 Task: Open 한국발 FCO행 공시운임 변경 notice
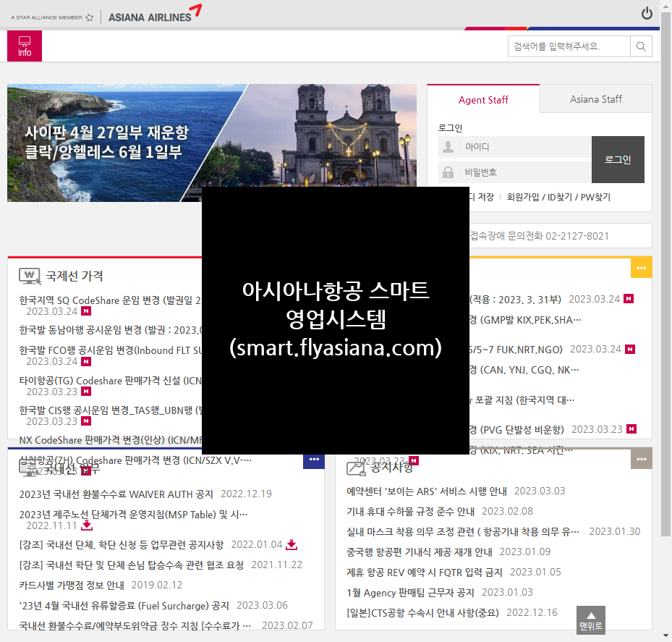tap(110, 350)
